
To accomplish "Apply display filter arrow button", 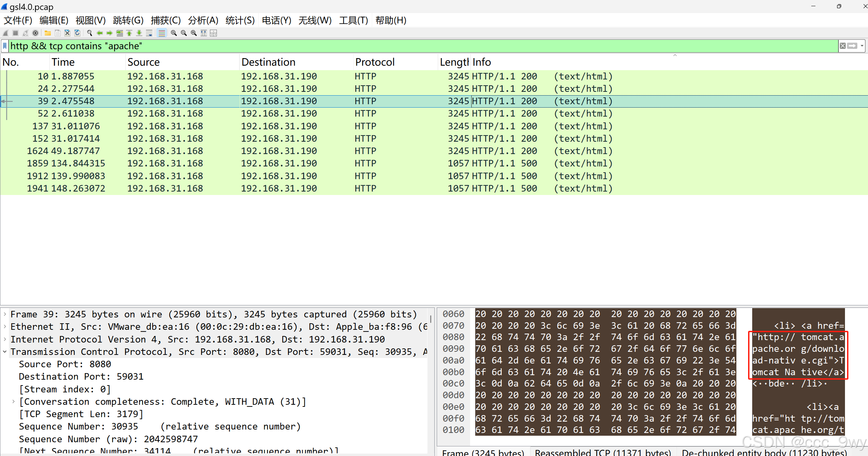I will [x=853, y=46].
